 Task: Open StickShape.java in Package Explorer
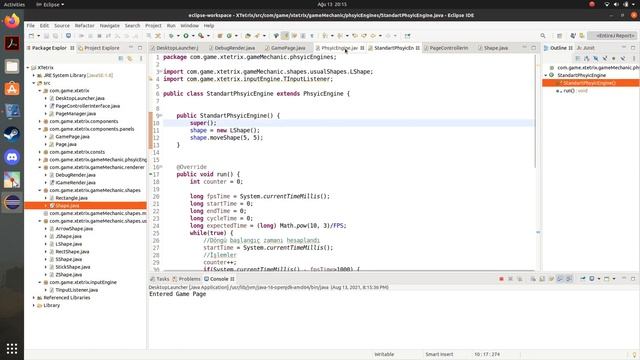73,267
